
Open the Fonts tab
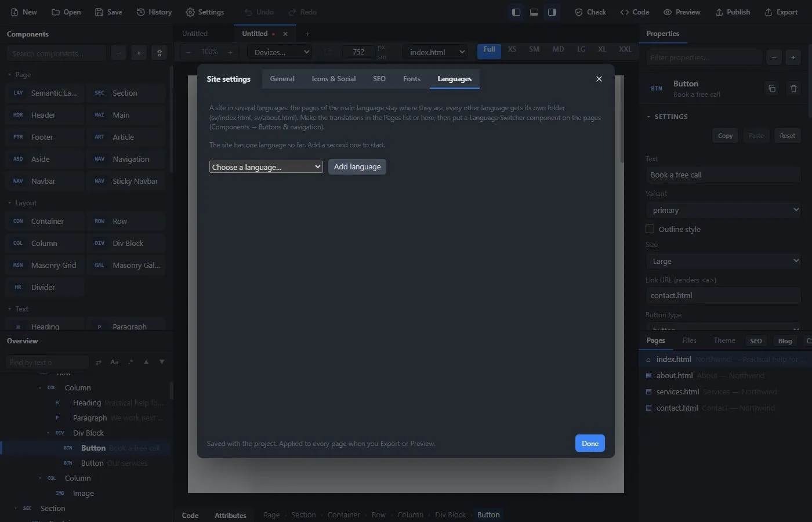pyautogui.click(x=412, y=79)
